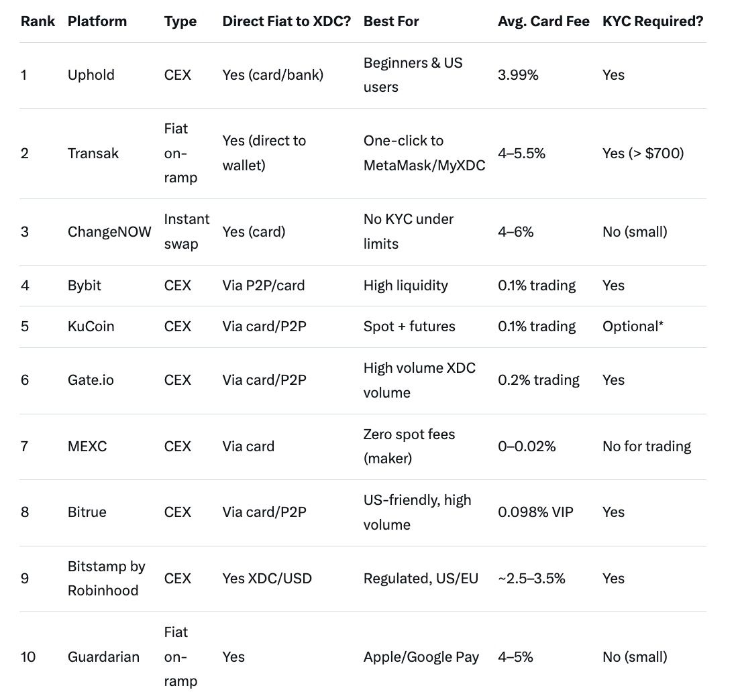Image resolution: width=738 pixels, height=700 pixels.
Task: Select the Apple/Google Pay cell
Action: [x=421, y=657]
